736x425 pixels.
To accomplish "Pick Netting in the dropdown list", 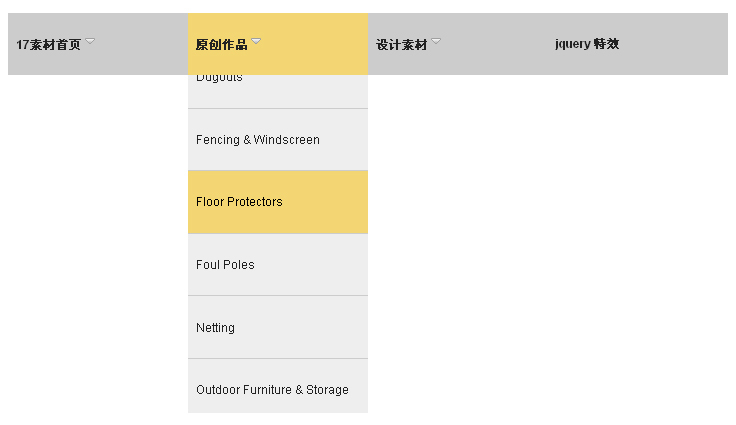I will pos(216,328).
